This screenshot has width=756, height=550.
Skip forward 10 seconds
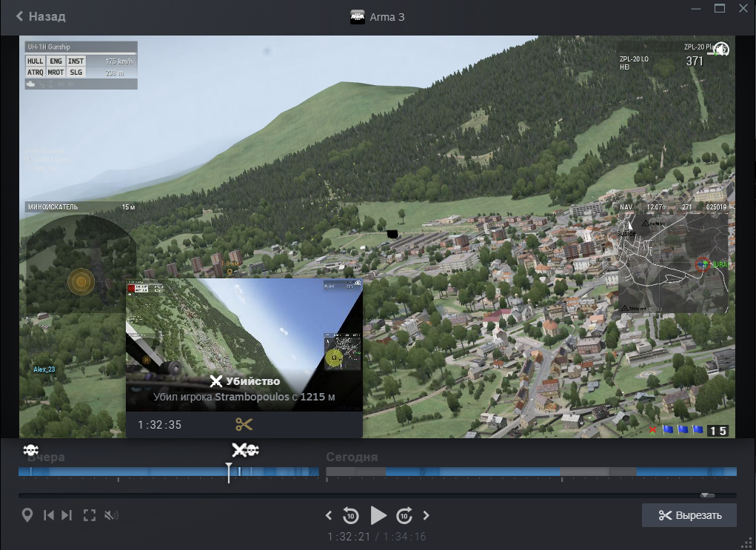pyautogui.click(x=404, y=515)
